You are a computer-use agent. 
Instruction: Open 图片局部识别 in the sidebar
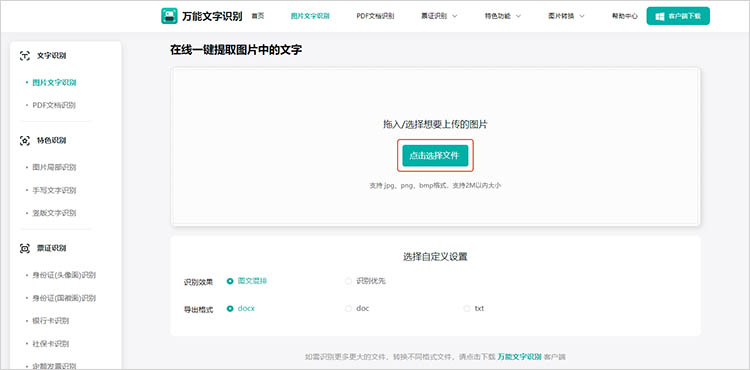54,167
